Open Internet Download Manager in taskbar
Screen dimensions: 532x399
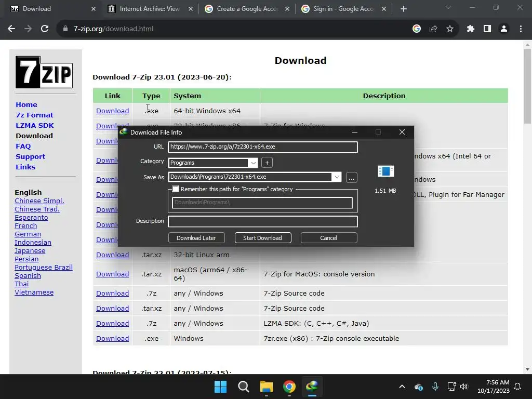[312, 387]
